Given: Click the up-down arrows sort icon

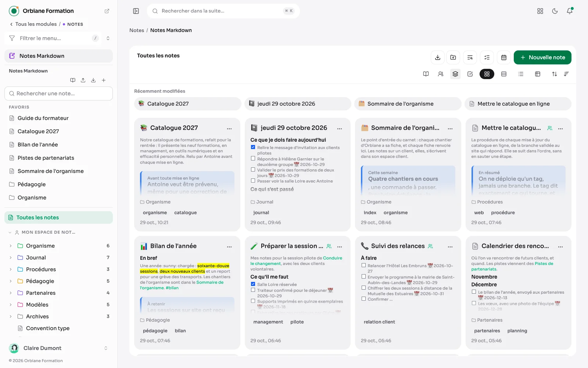Looking at the screenshot, I should (555, 74).
